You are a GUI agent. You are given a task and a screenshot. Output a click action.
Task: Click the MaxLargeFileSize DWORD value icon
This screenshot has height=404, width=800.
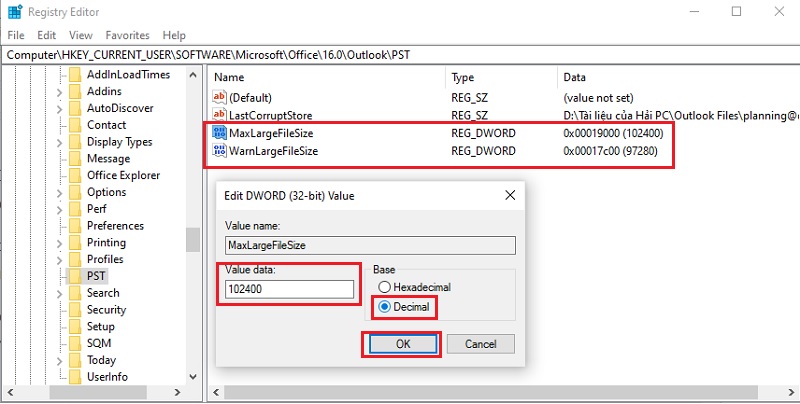pyautogui.click(x=220, y=133)
